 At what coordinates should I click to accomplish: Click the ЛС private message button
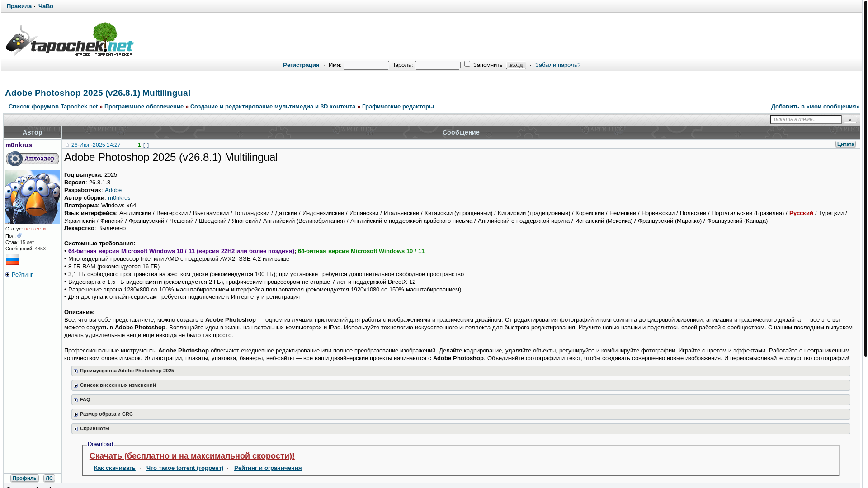click(x=49, y=478)
